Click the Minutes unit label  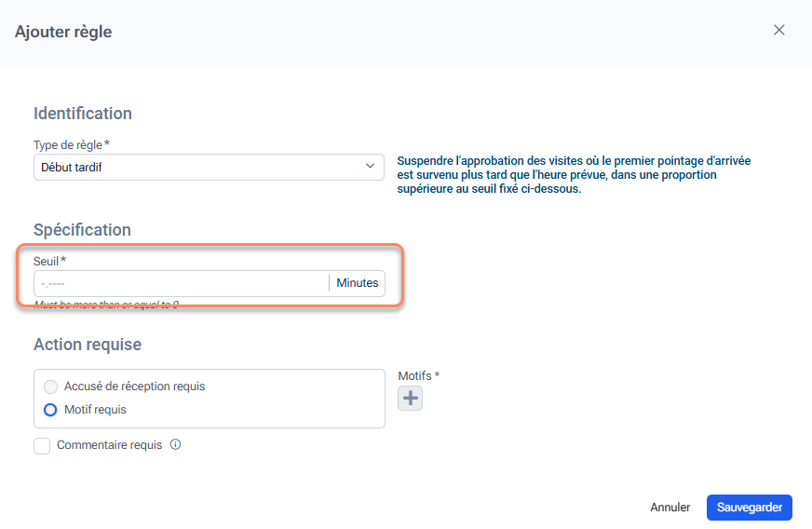(x=358, y=283)
